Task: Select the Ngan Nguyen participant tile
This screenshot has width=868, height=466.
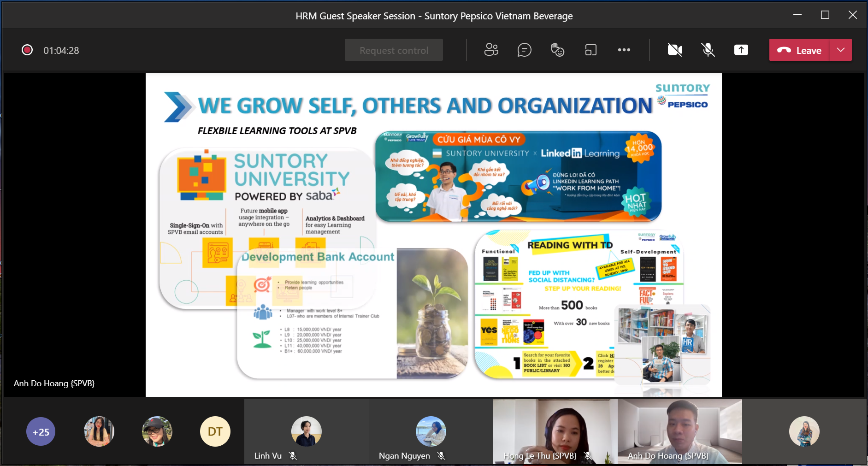Action: coord(431,432)
